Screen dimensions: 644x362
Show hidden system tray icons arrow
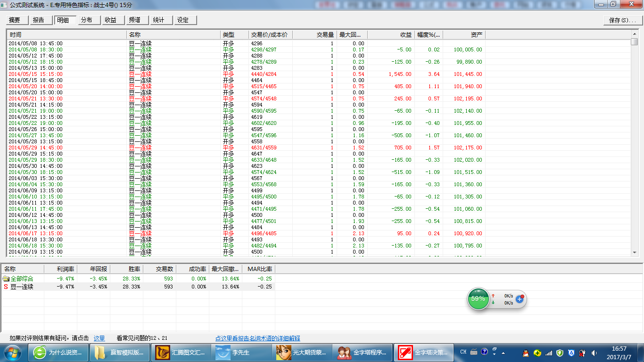pyautogui.click(x=503, y=353)
